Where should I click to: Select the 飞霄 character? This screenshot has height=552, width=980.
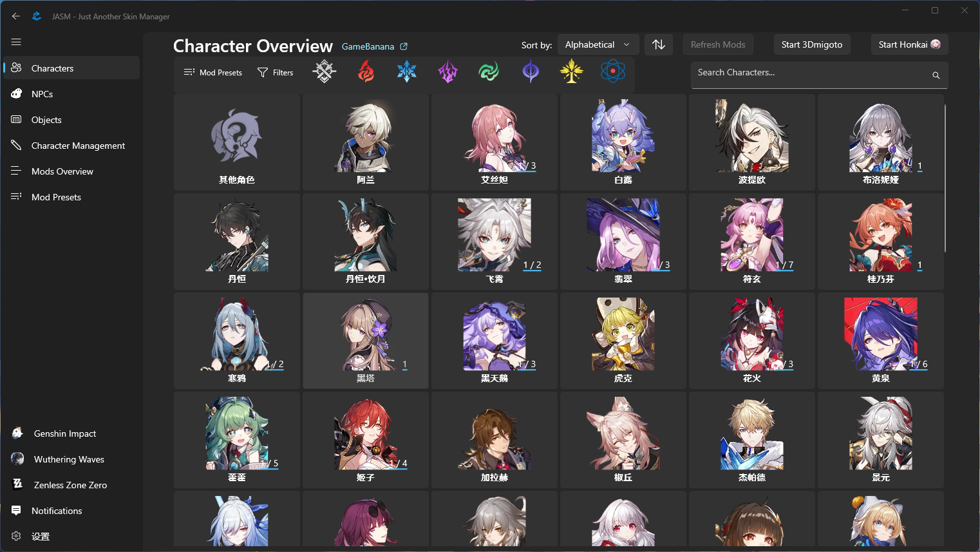(495, 242)
